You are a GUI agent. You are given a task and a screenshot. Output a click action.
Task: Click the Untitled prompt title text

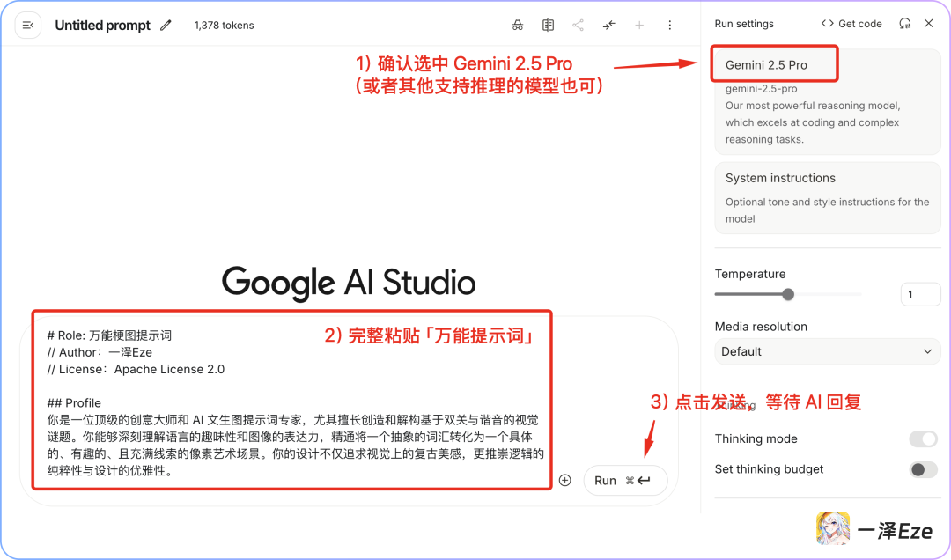102,25
